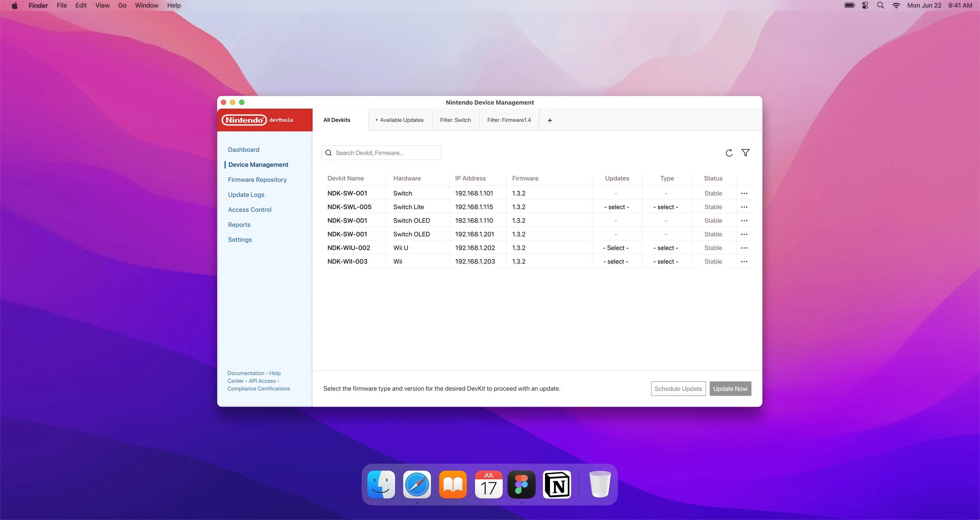Expand Type select for Wii U row
The width and height of the screenshot is (980, 520).
click(x=666, y=248)
